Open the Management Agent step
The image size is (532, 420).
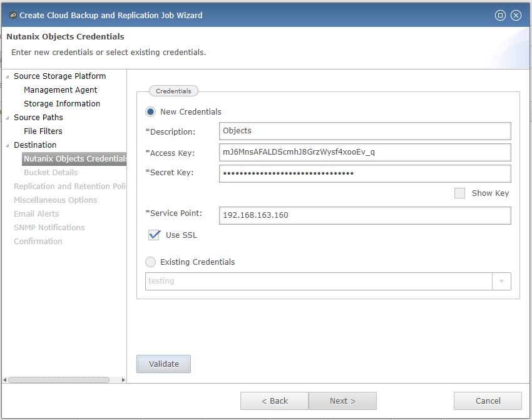[60, 90]
